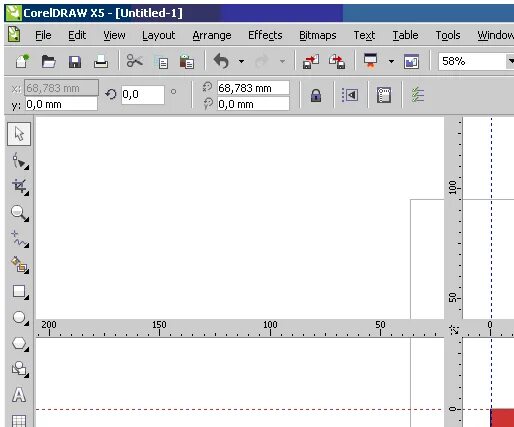Click the y position field showing 0,0 mm
Image resolution: width=514 pixels, height=427 pixels.
coord(61,104)
